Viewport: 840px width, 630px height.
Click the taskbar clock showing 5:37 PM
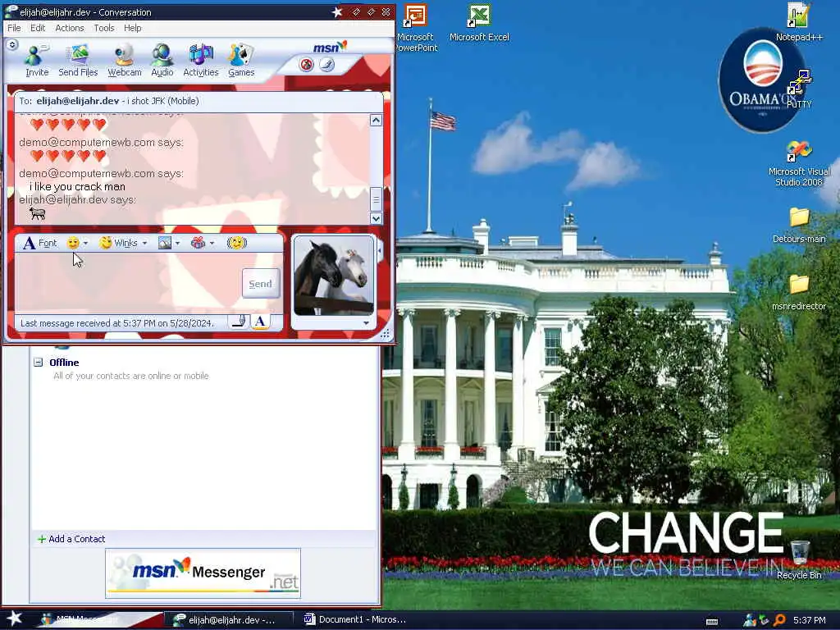tap(810, 620)
